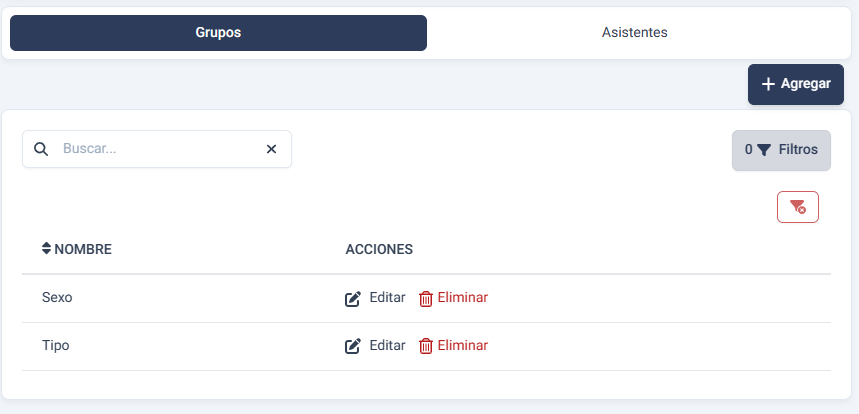Click Editar link in the Tipo row
Screen dimensions: 859x414
(x=387, y=346)
